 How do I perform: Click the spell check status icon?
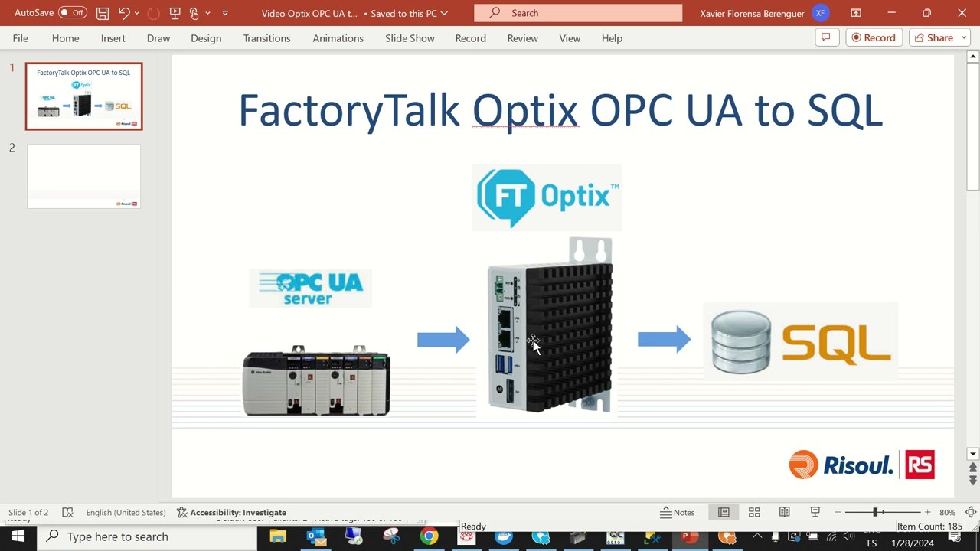coord(67,513)
